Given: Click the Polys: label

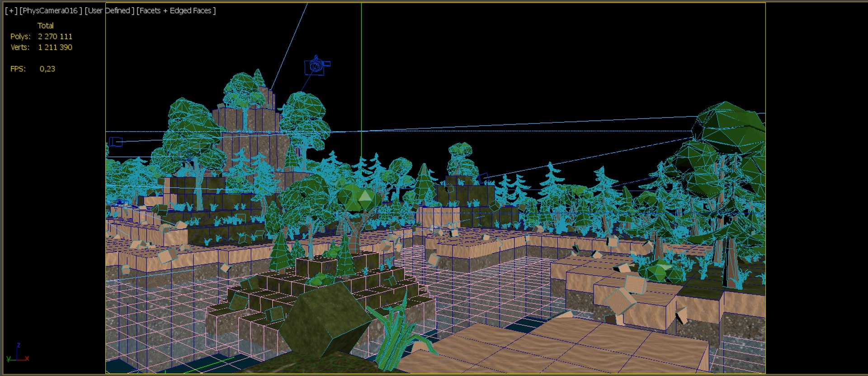Looking at the screenshot, I should pyautogui.click(x=21, y=37).
